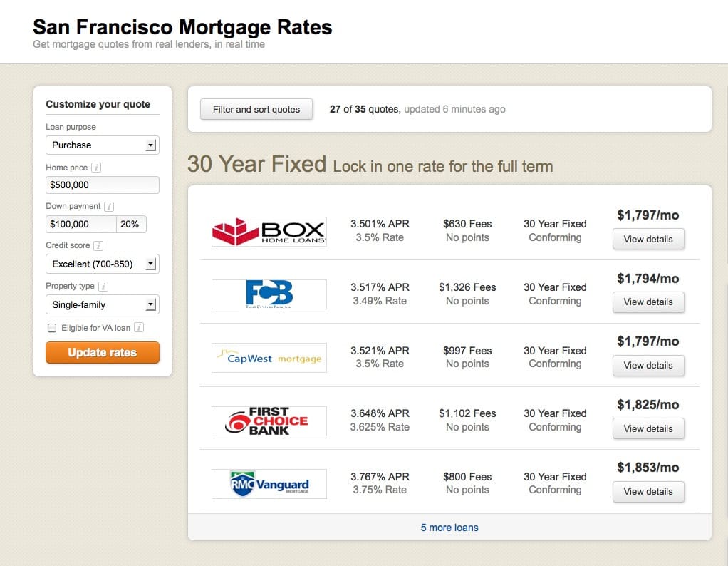This screenshot has width=728, height=566.
Task: Click the First Choice Bank logo
Action: (269, 421)
